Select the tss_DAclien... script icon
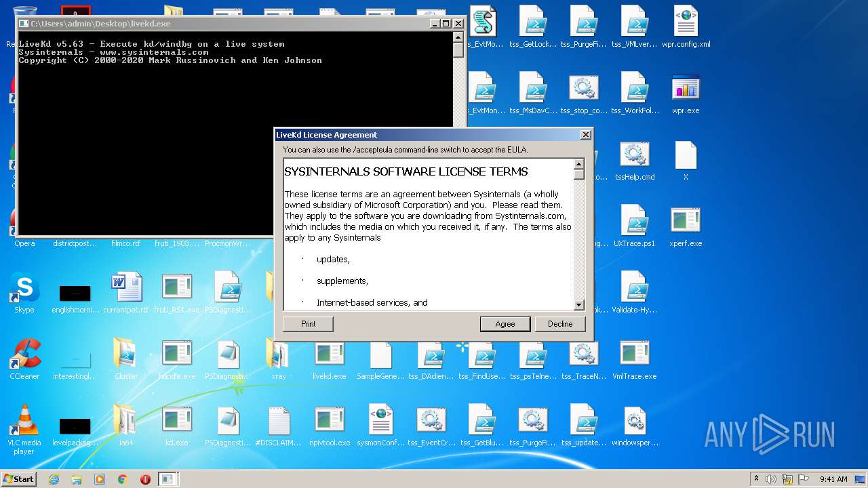Viewport: 868px width, 488px height. pos(431,360)
